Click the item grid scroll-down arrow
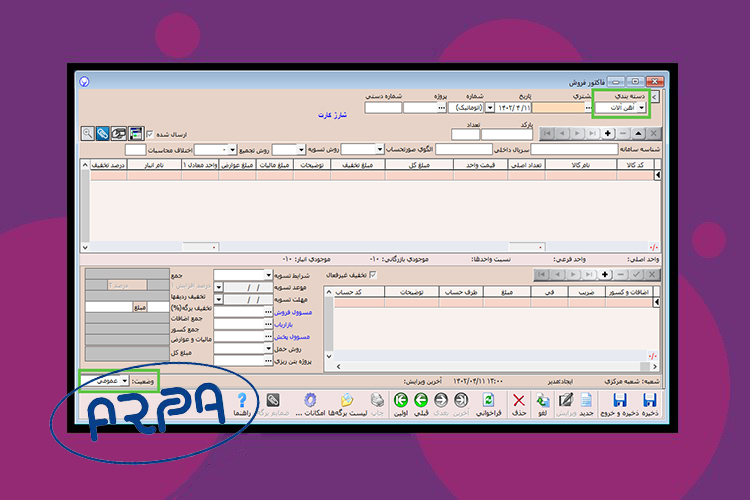The image size is (750, 500). click(x=85, y=247)
